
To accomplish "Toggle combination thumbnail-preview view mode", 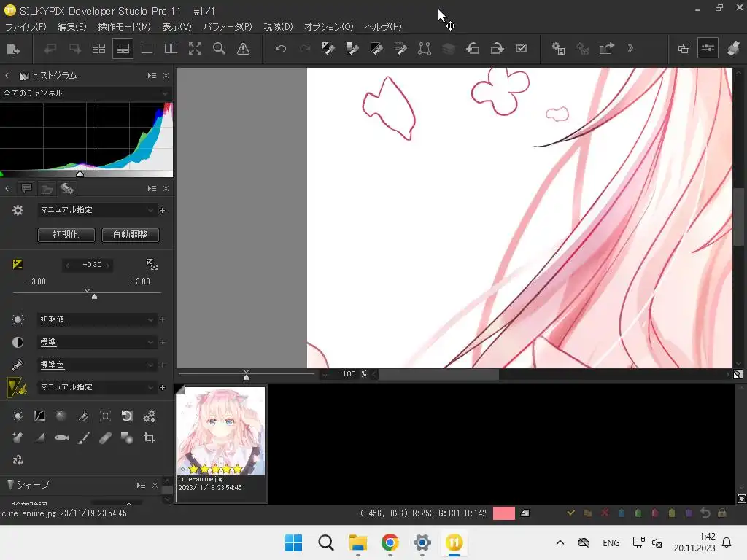I will [x=123, y=49].
